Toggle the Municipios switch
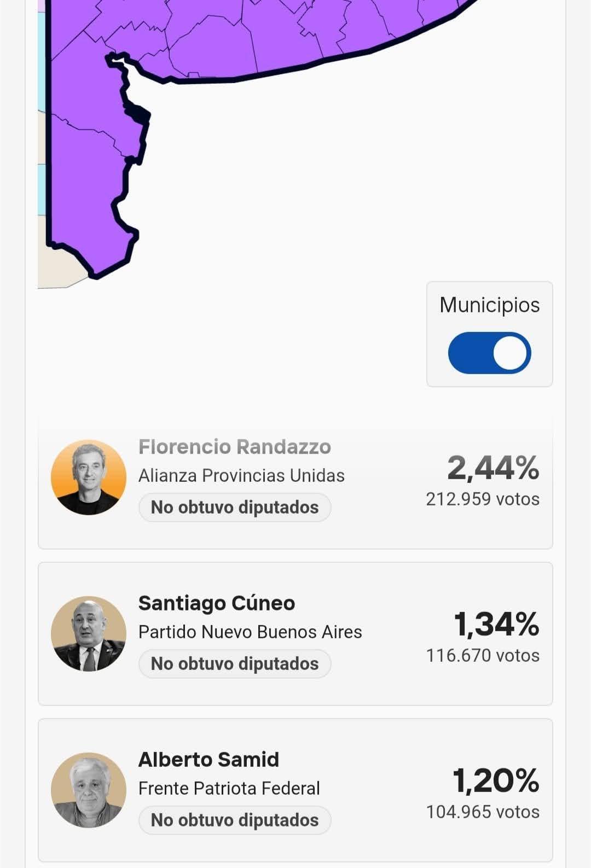The image size is (591, 868). pyautogui.click(x=489, y=353)
